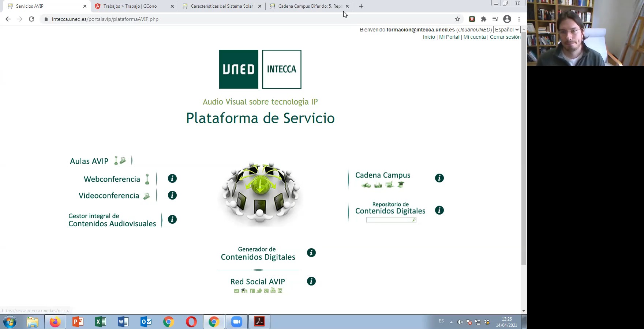Open the Windows Start menu
Screen dimensions: 644x329
point(10,322)
